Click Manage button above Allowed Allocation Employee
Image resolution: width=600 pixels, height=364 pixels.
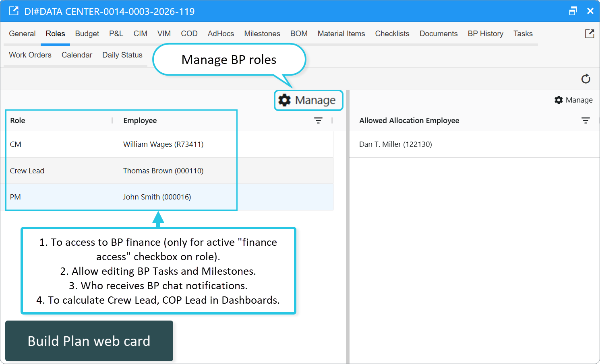tap(573, 100)
